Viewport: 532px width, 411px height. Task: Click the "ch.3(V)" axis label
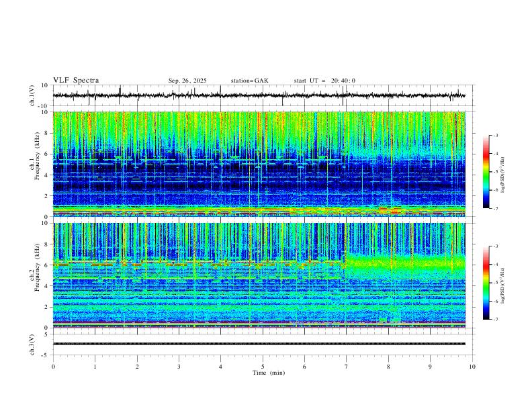click(33, 345)
